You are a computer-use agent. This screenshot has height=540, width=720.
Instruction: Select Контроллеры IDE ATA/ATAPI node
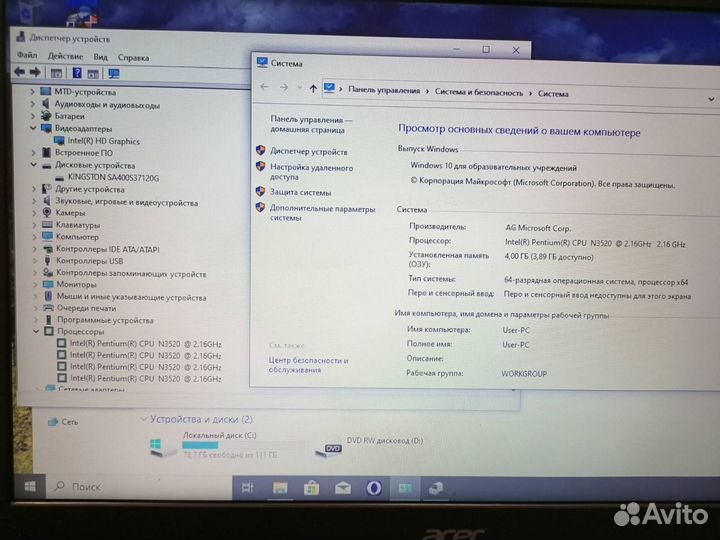pos(107,249)
